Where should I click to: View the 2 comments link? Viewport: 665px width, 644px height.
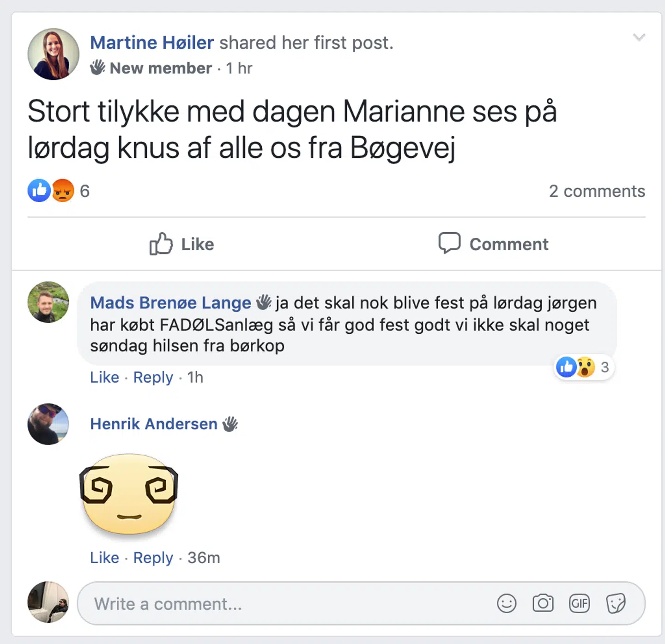pos(597,191)
